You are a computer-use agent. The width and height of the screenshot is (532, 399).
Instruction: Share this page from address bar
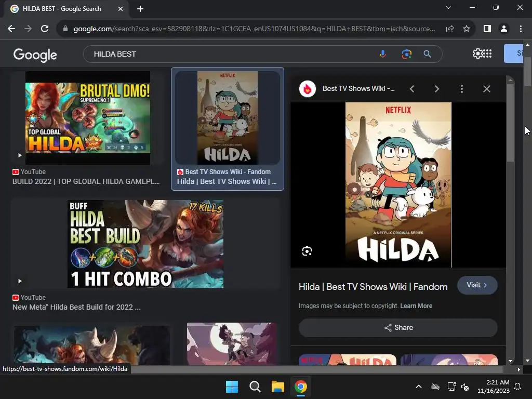[450, 29]
